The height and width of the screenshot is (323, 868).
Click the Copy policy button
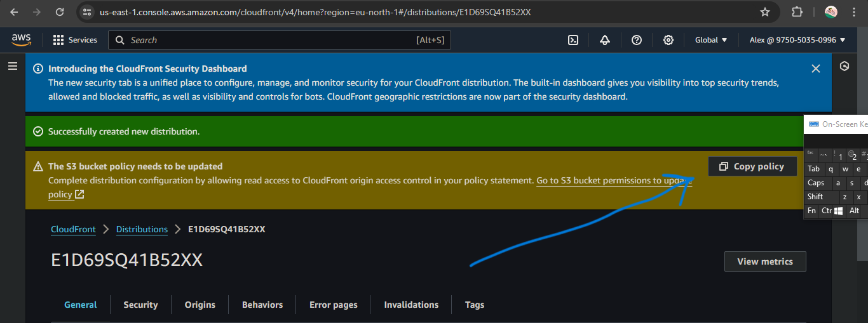click(752, 166)
